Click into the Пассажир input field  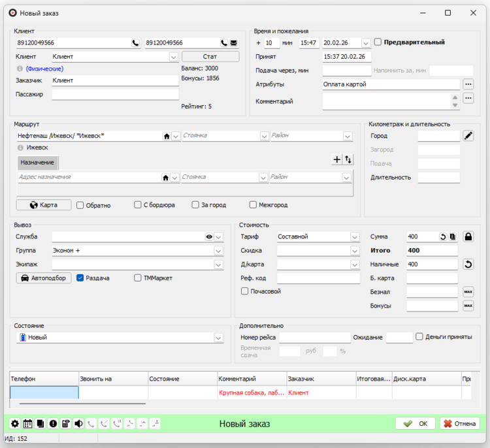pos(115,95)
